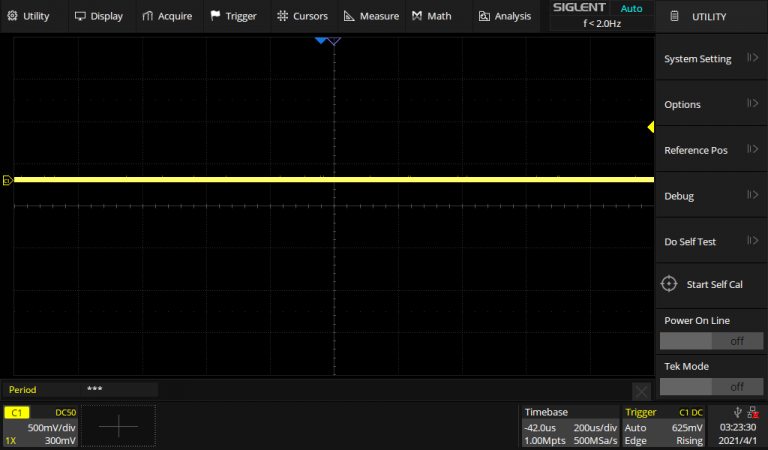Expand the System Setting submenu
This screenshot has width=768, height=450.
coord(711,59)
